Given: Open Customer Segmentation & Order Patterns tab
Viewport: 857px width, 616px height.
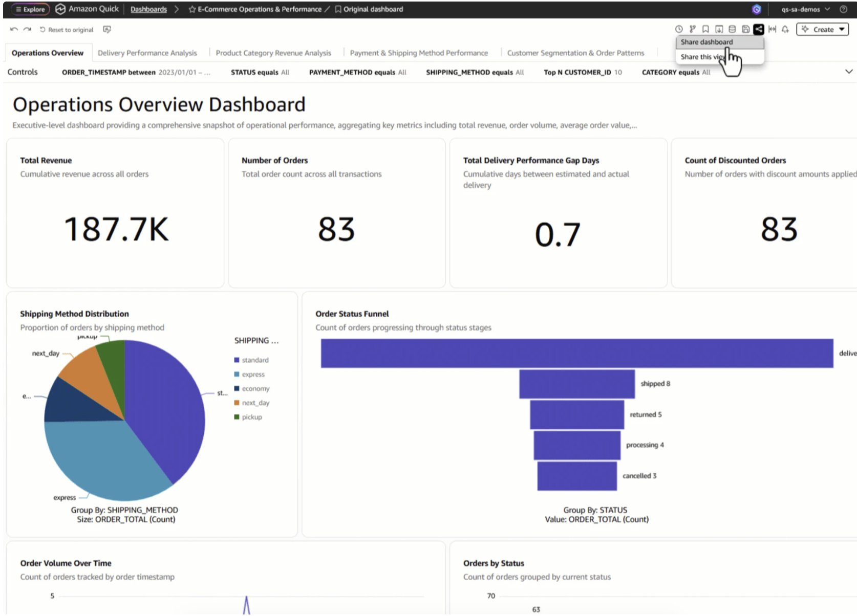Looking at the screenshot, I should click(x=575, y=53).
